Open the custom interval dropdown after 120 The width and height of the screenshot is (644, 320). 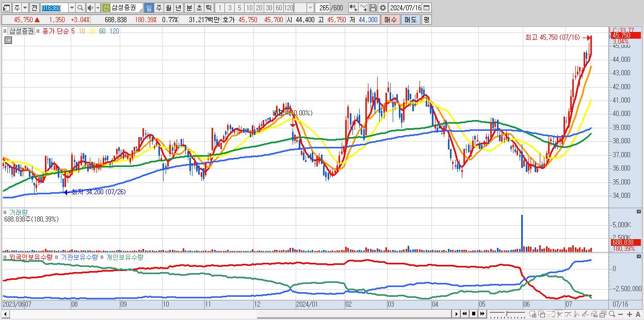coord(310,8)
